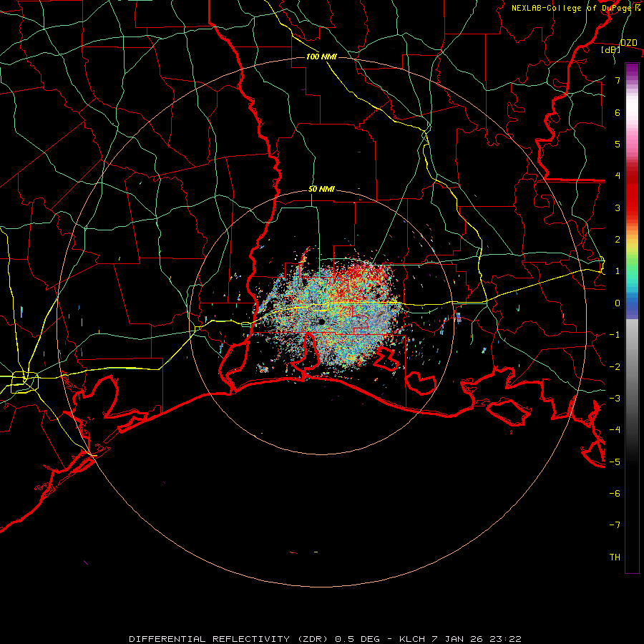
Task: Select the 100 NMI range ring label
Action: point(321,57)
